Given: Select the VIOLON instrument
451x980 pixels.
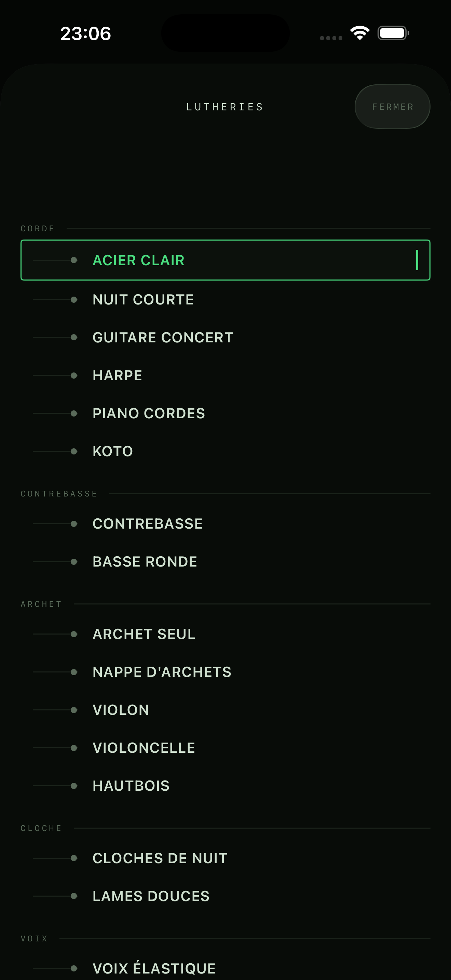Looking at the screenshot, I should [225, 710].
